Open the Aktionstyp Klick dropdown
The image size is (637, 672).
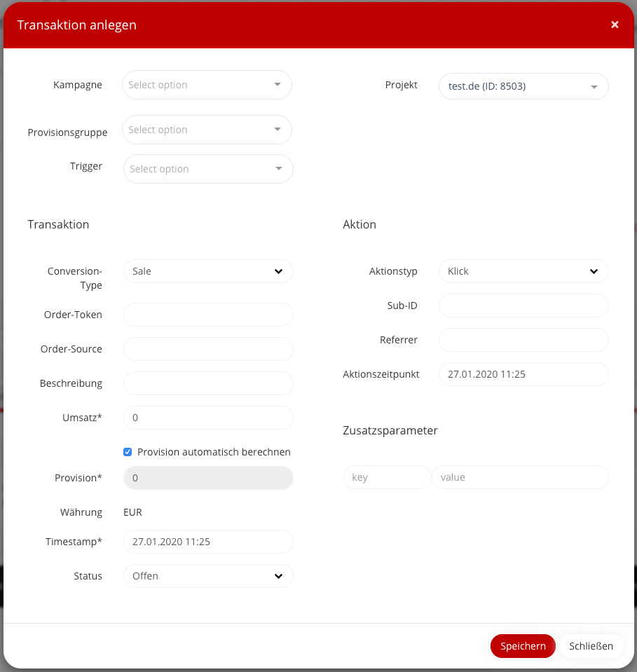523,271
